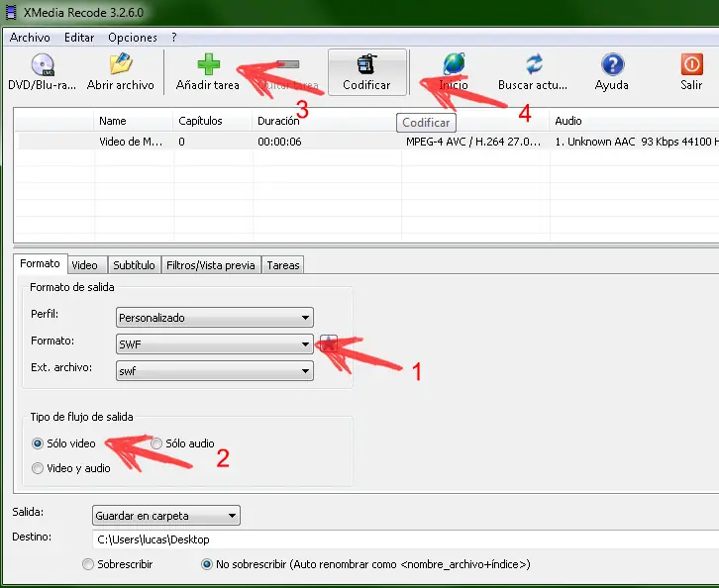Switch to the Formato tab
This screenshot has width=719, height=588.
tap(40, 263)
